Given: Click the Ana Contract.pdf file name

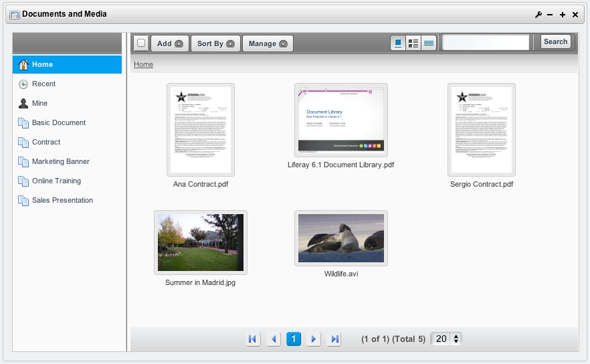Looking at the screenshot, I should [x=201, y=184].
